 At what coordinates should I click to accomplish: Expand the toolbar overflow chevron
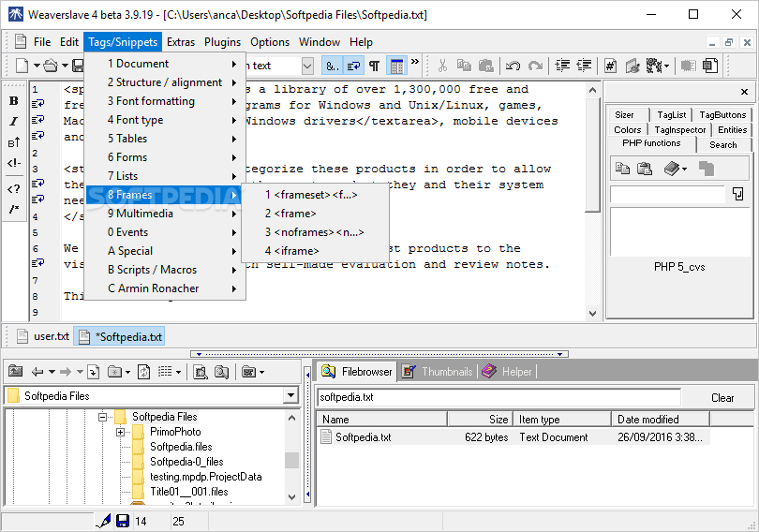pos(415,62)
